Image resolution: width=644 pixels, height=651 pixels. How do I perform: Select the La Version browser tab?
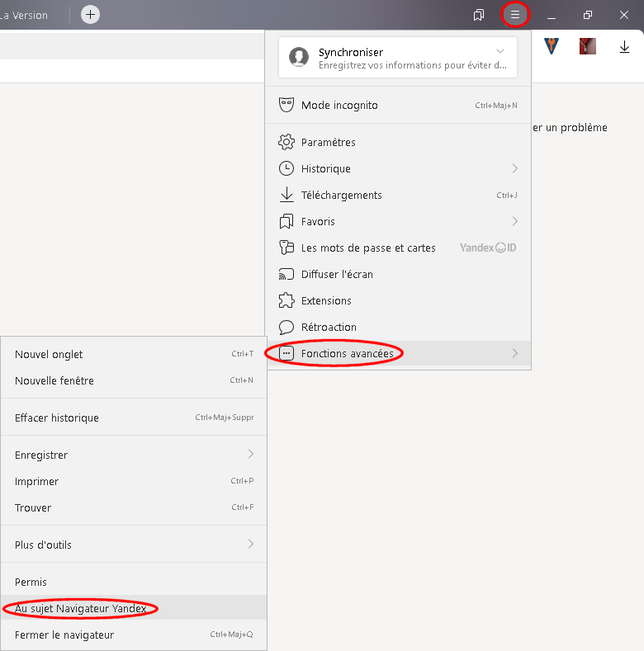pyautogui.click(x=25, y=16)
